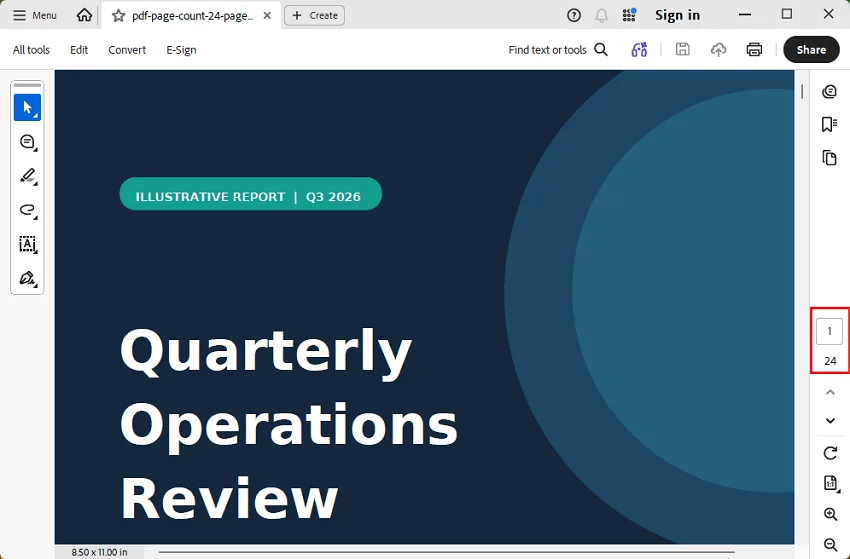Click the horizontal scrollbar at bottom
Viewport: 850px width, 559px height.
tap(446, 552)
